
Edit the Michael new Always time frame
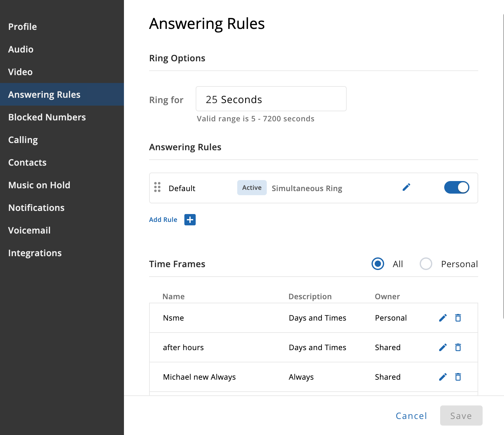(443, 377)
